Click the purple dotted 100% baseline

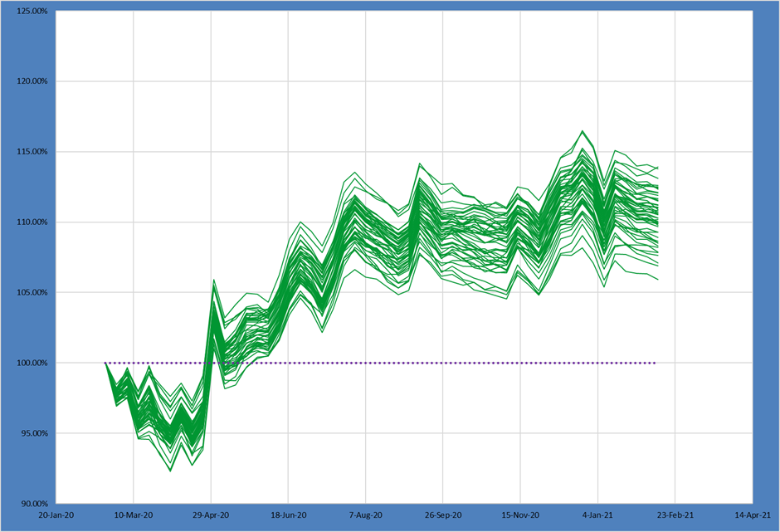[381, 363]
